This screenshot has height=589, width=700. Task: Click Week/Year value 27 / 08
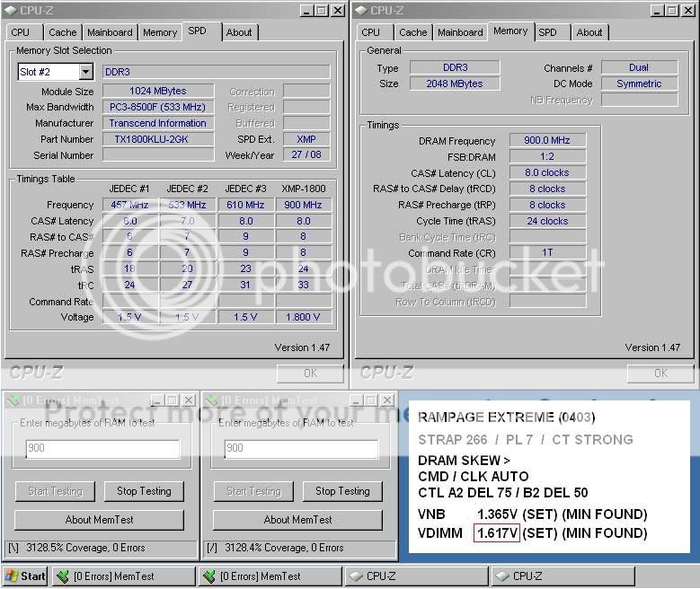pos(306,154)
